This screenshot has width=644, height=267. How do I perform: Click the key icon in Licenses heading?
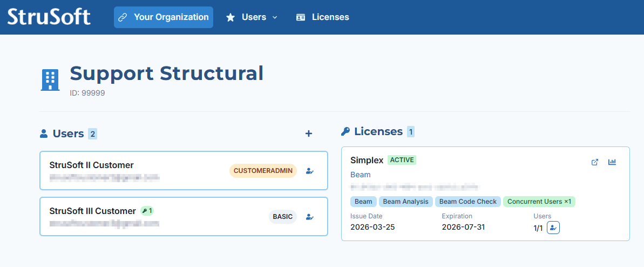point(345,132)
